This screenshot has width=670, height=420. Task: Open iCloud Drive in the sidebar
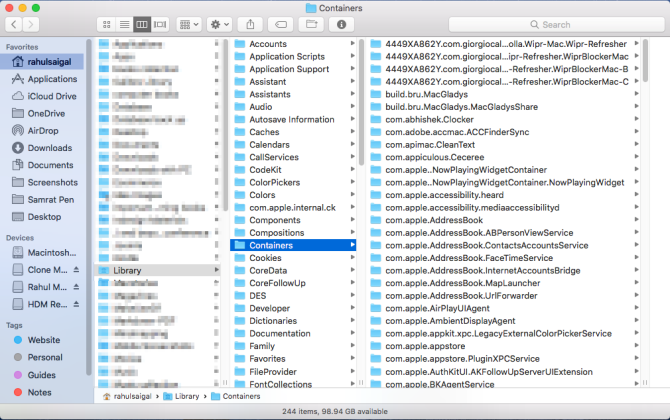coord(51,96)
